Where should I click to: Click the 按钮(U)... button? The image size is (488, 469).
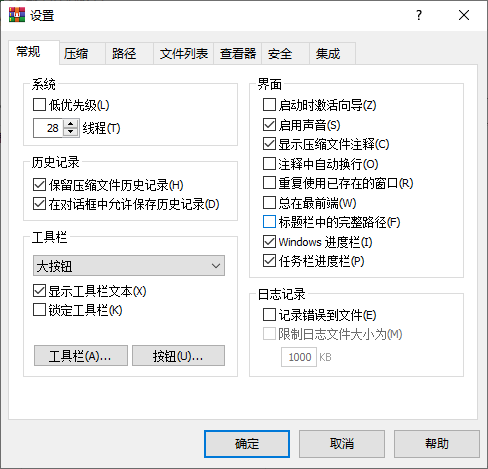(178, 356)
